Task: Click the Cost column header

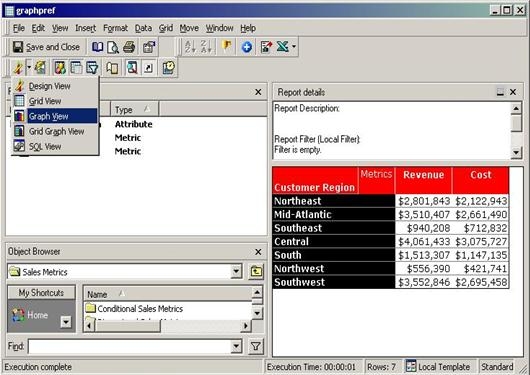Action: (x=481, y=180)
